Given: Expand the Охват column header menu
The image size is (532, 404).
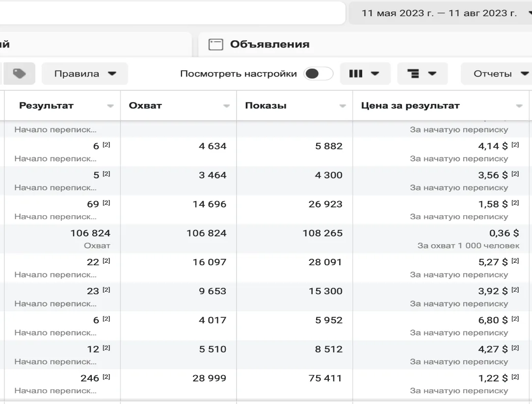Looking at the screenshot, I should pyautogui.click(x=226, y=106).
